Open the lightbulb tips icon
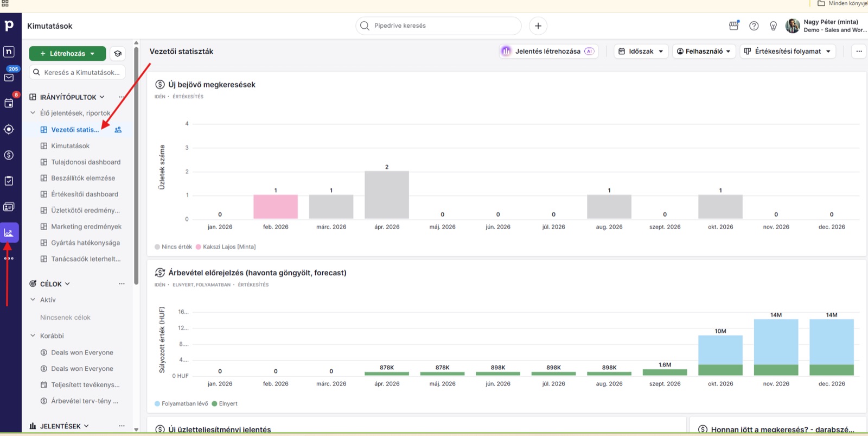868x436 pixels. [774, 26]
